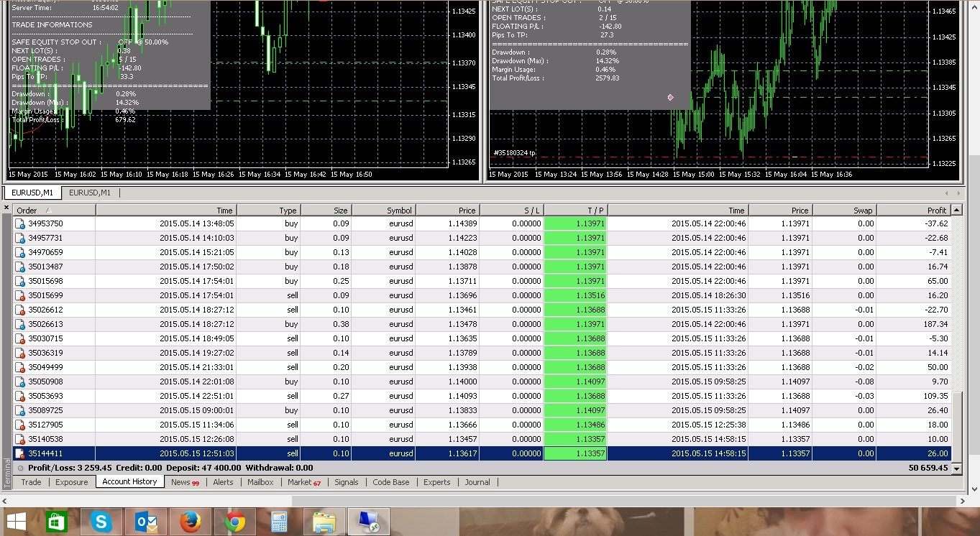Launch Firefox from the taskbar
This screenshot has height=536, width=980.
(x=191, y=522)
